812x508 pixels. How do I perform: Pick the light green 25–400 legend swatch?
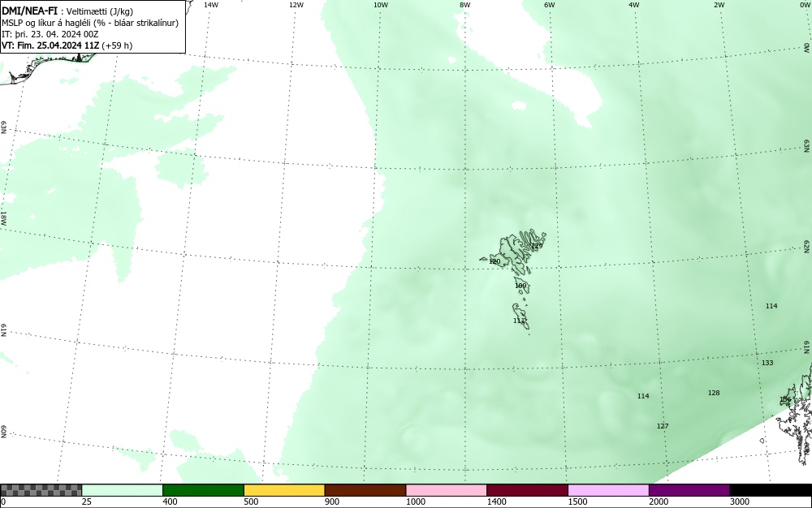click(123, 490)
